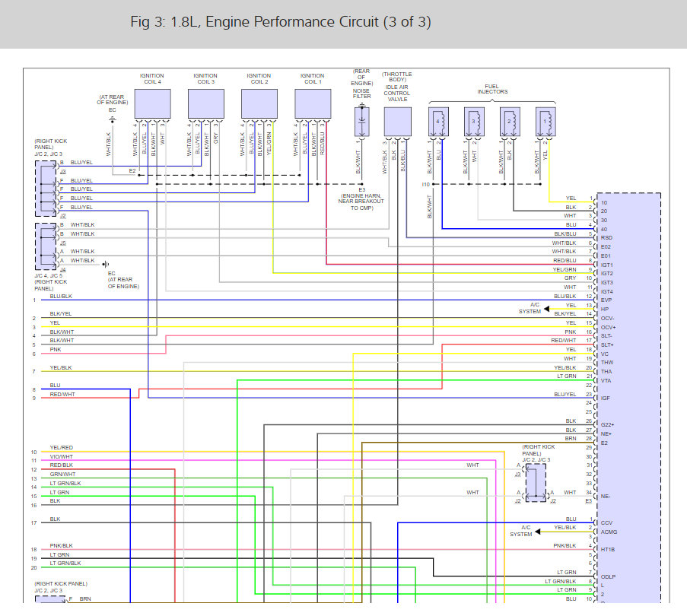Viewport: 687px width, 616px height.
Task: Click the SLT- pin label
Action: 606,336
